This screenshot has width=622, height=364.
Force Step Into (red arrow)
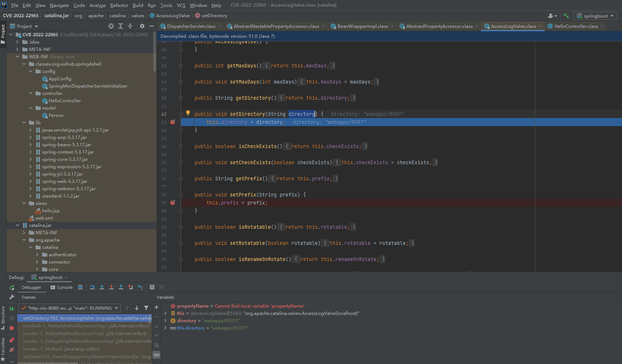111,287
